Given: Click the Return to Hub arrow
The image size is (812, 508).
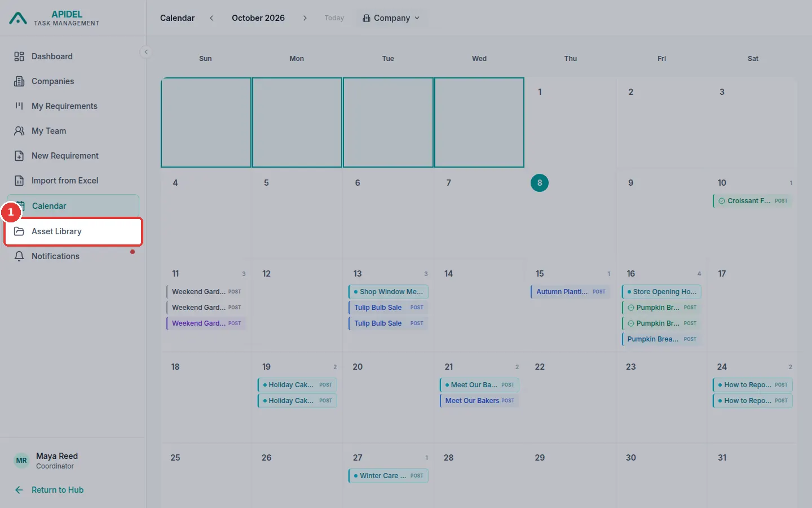Looking at the screenshot, I should 19,490.
